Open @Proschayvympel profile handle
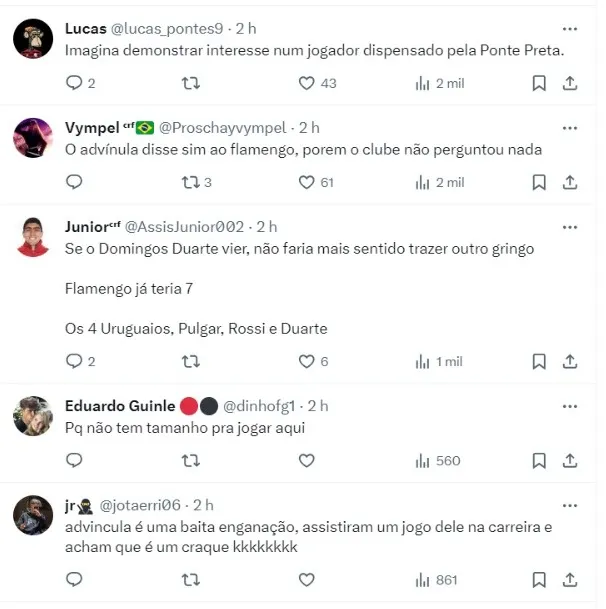Screen dimensions: 606x609 [x=223, y=128]
